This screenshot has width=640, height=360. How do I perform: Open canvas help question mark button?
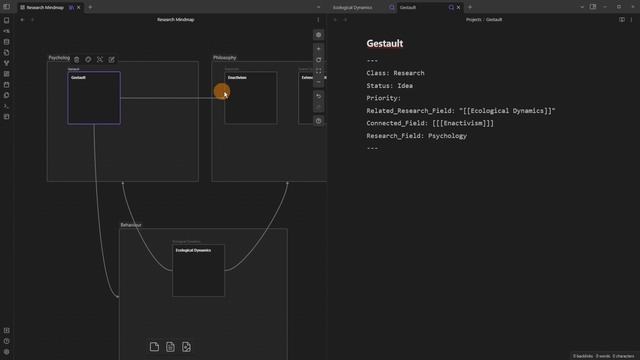[x=319, y=121]
